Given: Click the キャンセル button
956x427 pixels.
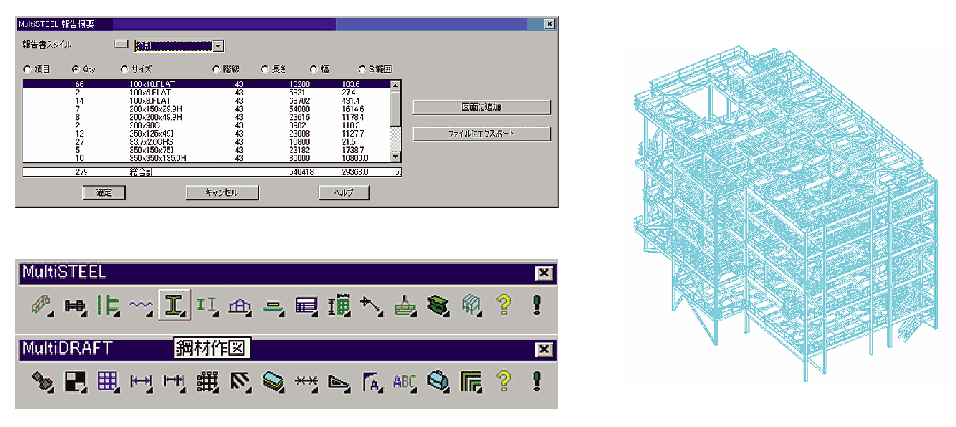Looking at the screenshot, I should coord(223,193).
